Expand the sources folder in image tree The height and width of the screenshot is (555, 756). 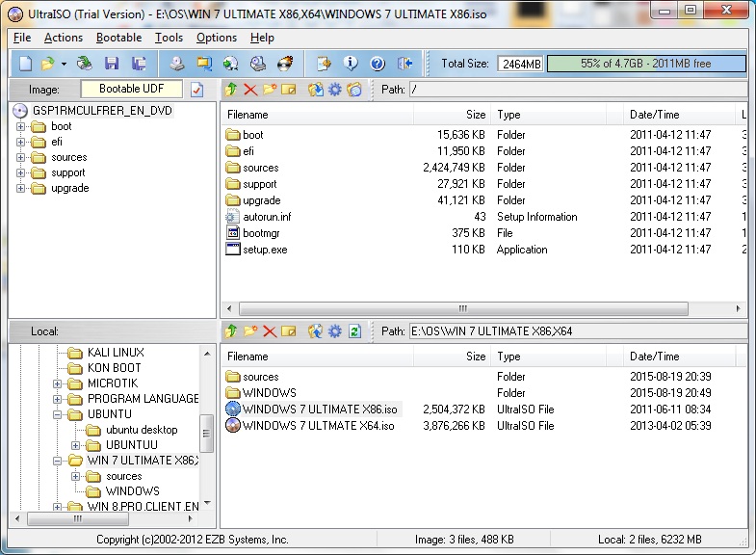point(20,158)
